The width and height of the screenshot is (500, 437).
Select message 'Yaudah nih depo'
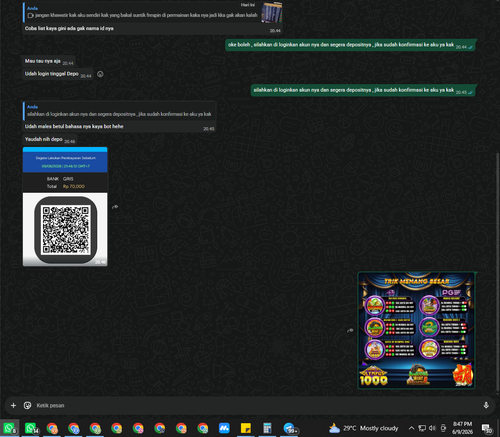coord(49,139)
